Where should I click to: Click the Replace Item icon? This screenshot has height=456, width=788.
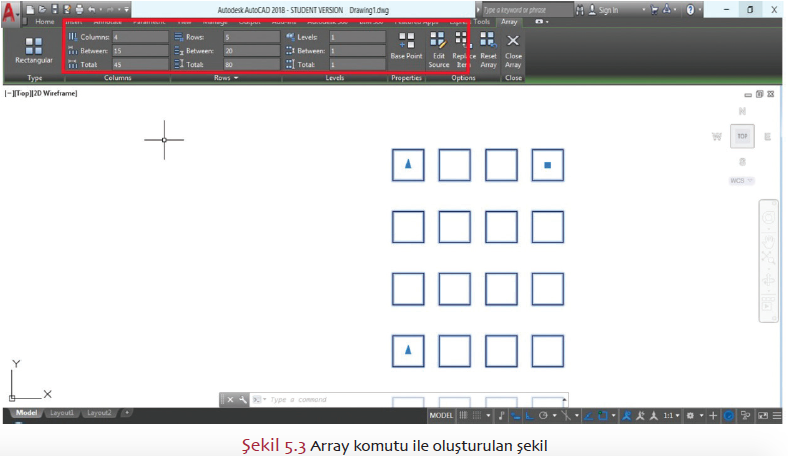(463, 46)
